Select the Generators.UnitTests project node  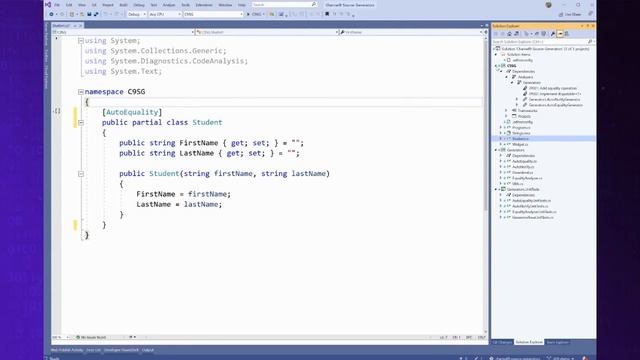click(x=522, y=189)
